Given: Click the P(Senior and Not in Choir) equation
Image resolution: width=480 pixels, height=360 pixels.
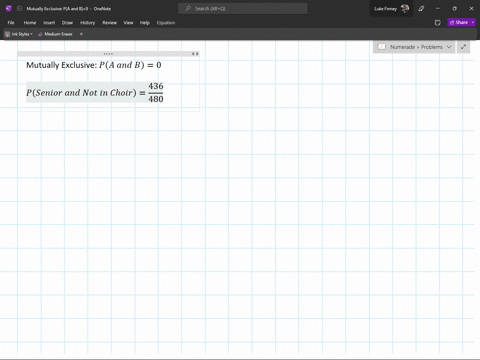Looking at the screenshot, I should [x=95, y=92].
